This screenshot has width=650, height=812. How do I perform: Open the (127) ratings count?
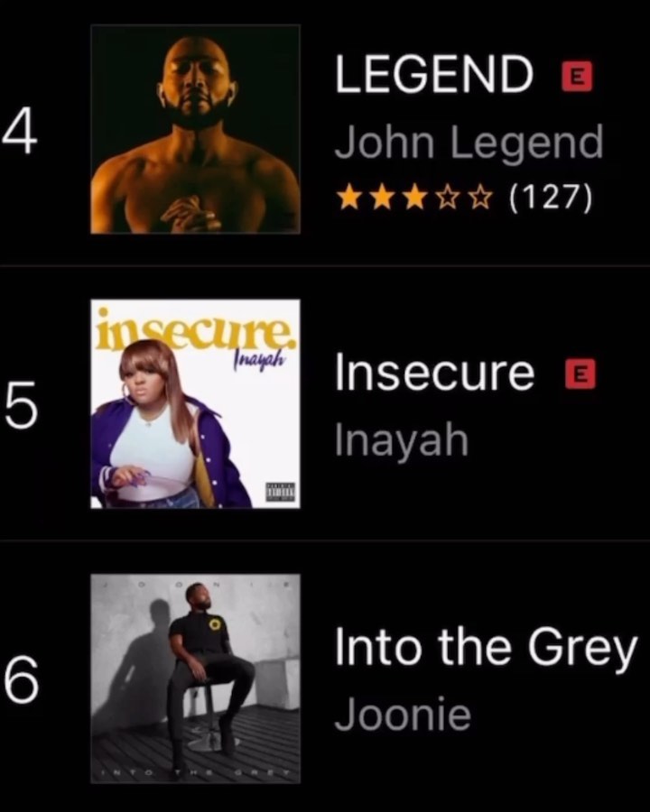551,198
